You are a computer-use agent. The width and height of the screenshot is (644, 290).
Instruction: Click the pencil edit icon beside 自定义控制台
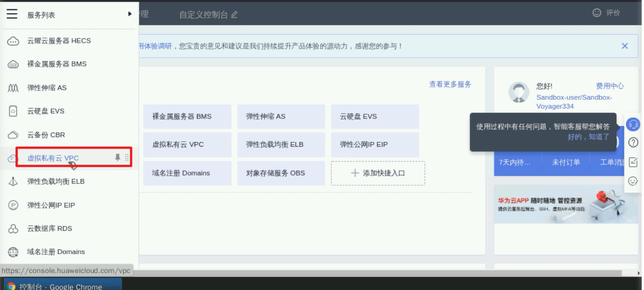pyautogui.click(x=234, y=15)
